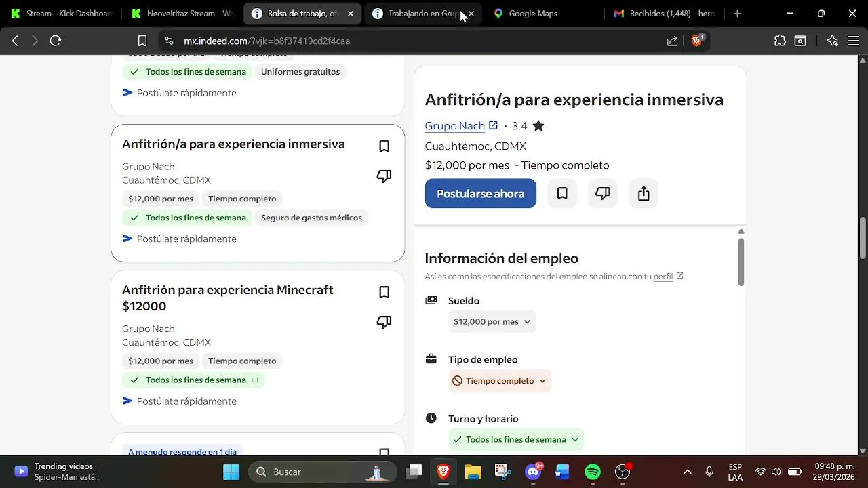Click Uniformes gratuitos tag
This screenshot has height=488, width=868.
coord(300,72)
